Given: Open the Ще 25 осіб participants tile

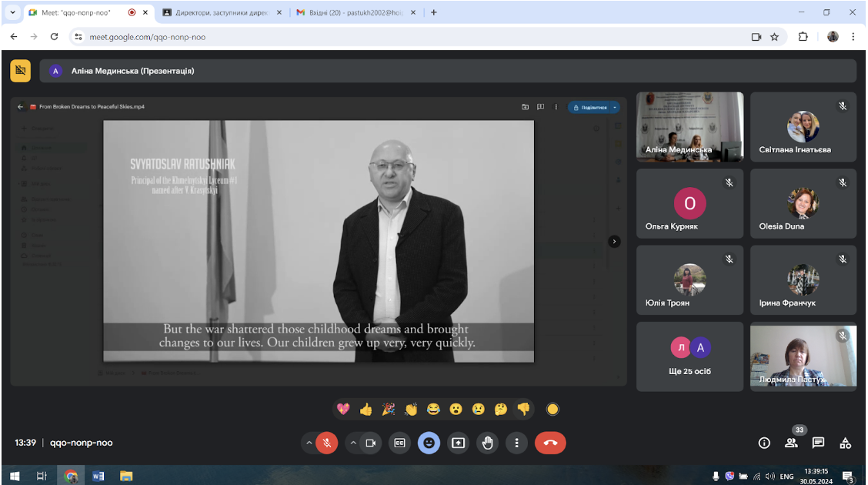Looking at the screenshot, I should [x=689, y=356].
